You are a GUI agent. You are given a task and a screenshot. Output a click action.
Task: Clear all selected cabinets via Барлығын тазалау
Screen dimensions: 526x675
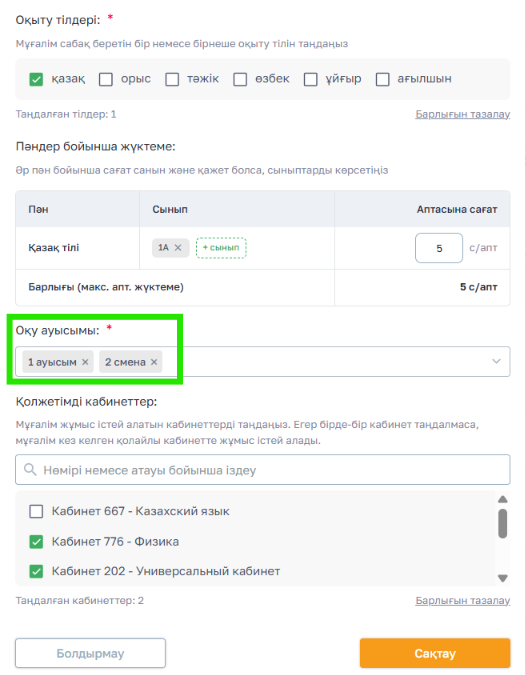click(463, 601)
